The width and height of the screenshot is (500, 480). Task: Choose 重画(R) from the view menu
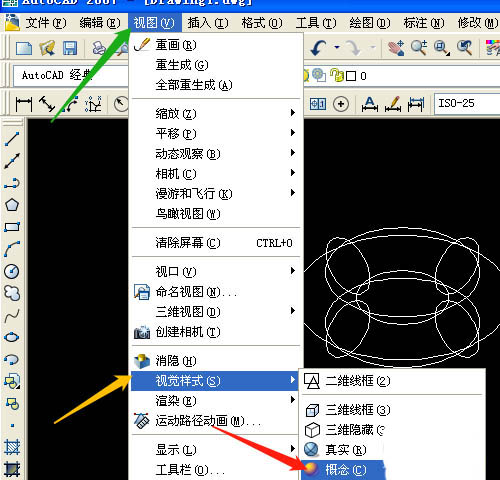(x=216, y=45)
